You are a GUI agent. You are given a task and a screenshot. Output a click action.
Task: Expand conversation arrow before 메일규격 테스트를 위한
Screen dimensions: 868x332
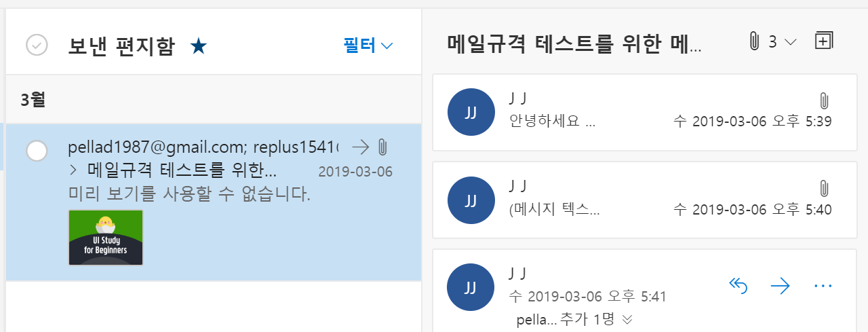pos(73,170)
